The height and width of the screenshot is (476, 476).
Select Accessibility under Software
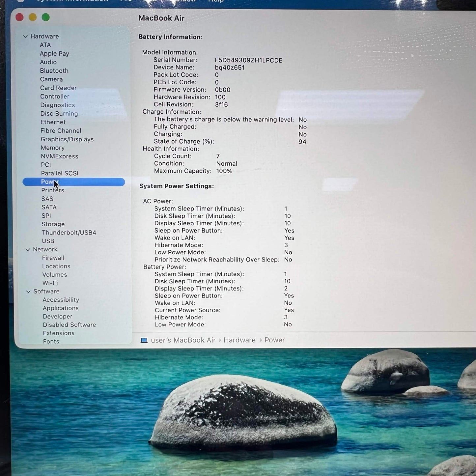click(x=61, y=300)
